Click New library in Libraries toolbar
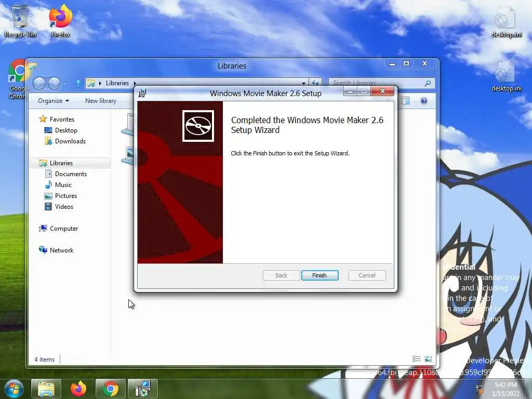532x399 pixels. [101, 101]
